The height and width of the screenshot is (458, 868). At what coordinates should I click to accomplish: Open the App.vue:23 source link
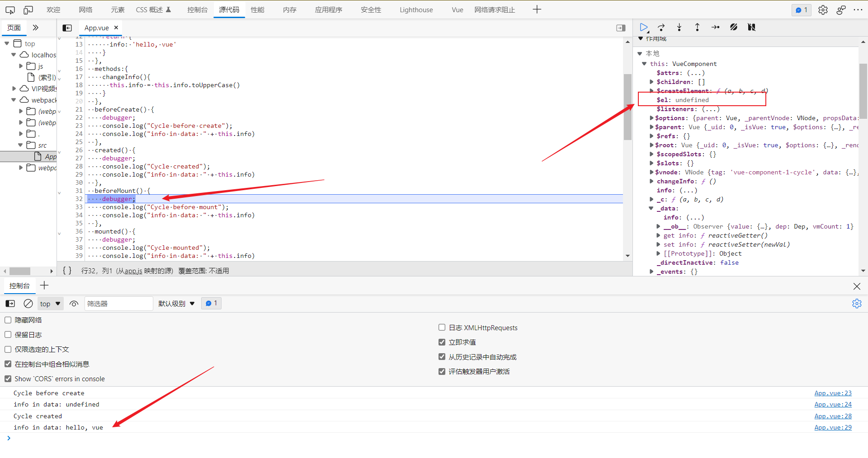point(833,393)
